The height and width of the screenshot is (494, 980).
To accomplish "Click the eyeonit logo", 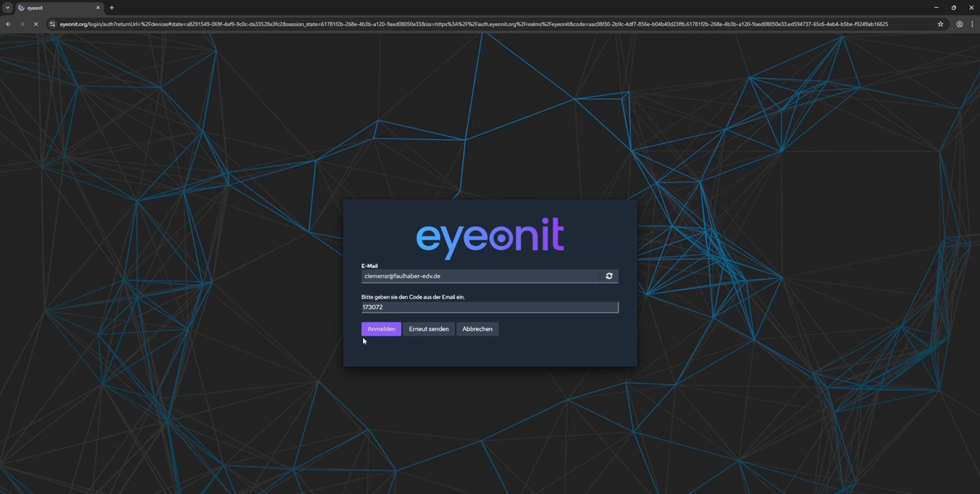I will click(x=490, y=238).
